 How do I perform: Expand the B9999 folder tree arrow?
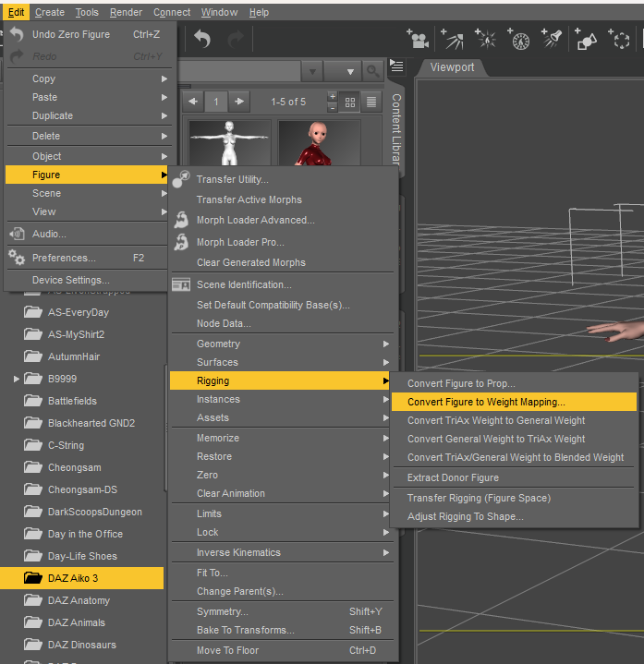(17, 379)
